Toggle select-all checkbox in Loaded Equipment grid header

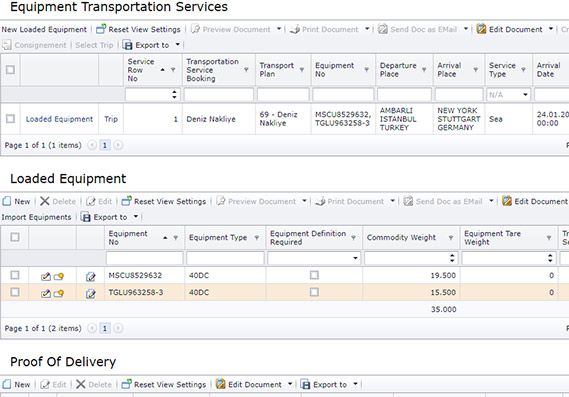(x=15, y=237)
